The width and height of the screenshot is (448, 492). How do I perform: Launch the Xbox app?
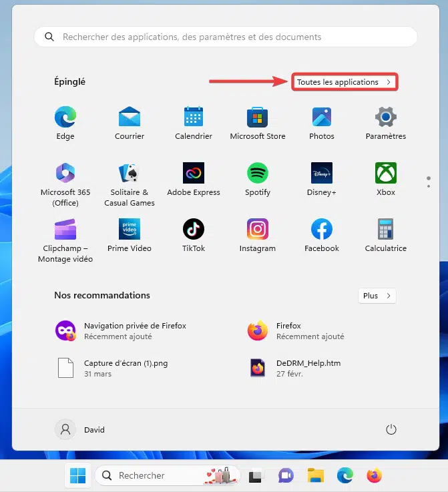(385, 179)
